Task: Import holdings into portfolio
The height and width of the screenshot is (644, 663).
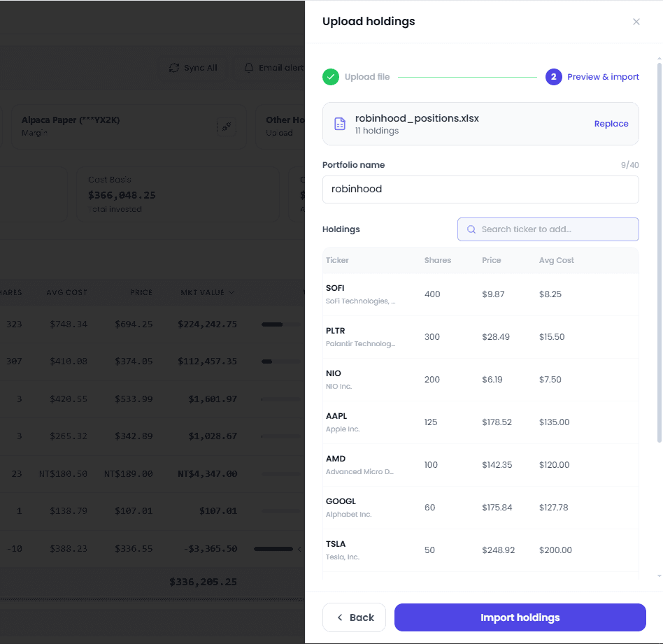Action: (x=520, y=617)
